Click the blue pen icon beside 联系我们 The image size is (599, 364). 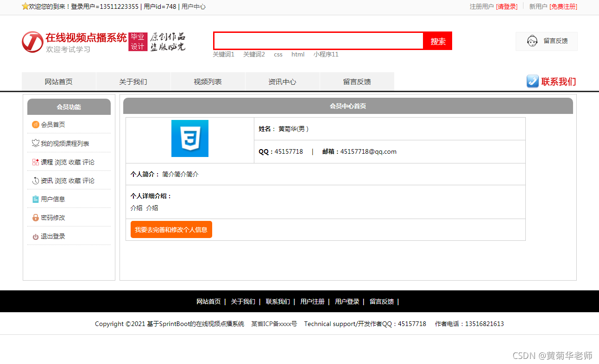[532, 82]
